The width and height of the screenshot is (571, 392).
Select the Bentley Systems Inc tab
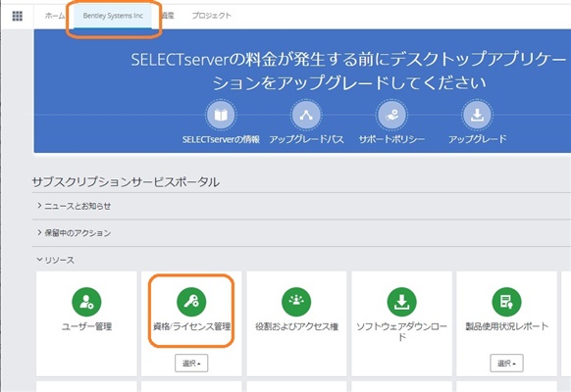click(x=113, y=16)
